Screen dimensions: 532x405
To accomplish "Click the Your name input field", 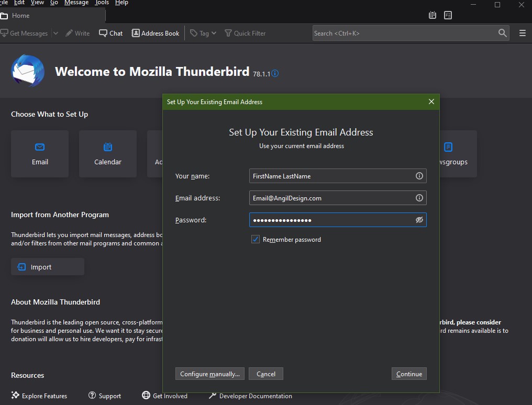I will pos(338,176).
